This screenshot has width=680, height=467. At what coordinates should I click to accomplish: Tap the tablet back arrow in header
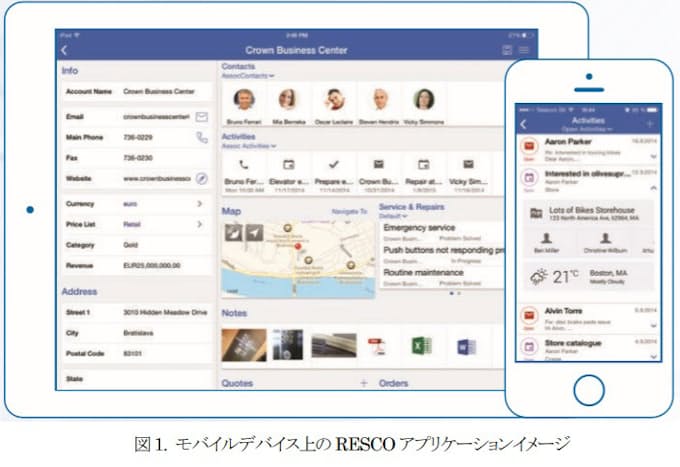(x=65, y=49)
